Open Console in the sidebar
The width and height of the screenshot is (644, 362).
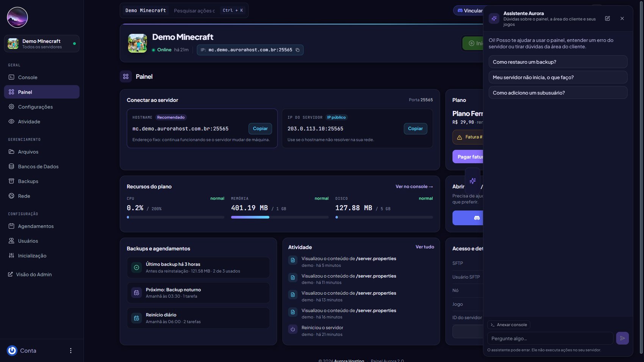click(42, 77)
